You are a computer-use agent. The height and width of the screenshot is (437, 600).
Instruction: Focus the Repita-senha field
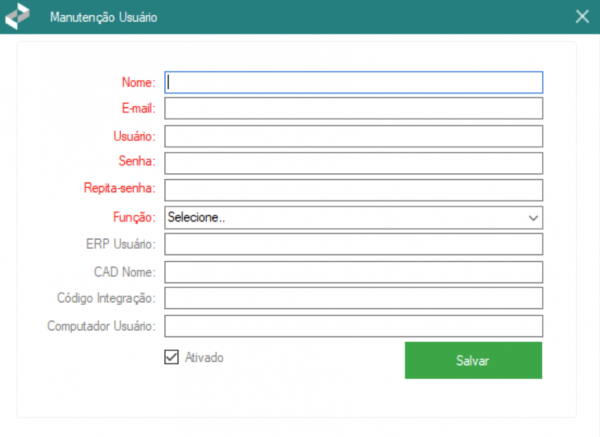tap(354, 190)
